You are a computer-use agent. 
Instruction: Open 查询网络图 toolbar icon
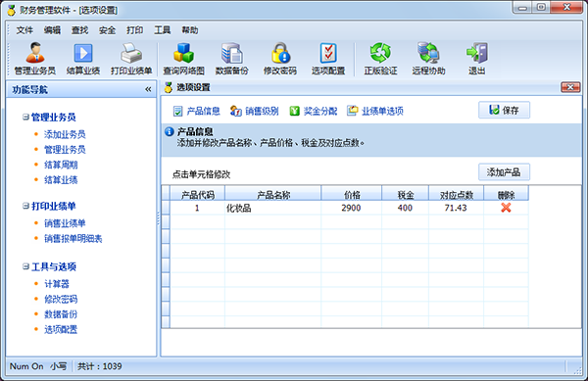click(x=184, y=59)
